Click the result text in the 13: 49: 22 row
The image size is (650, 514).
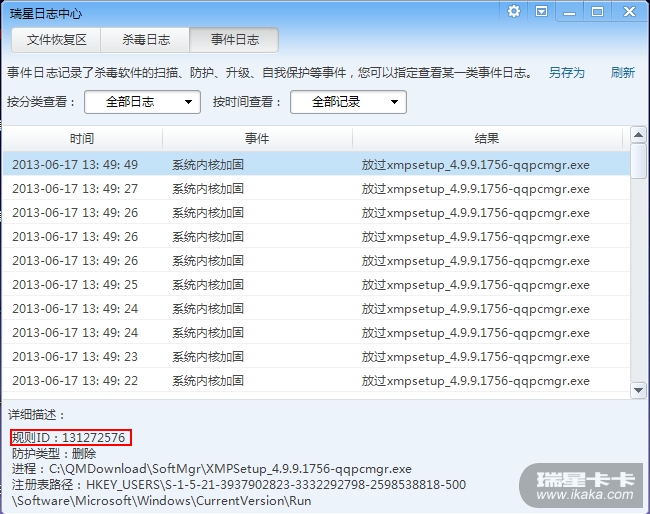(475, 381)
